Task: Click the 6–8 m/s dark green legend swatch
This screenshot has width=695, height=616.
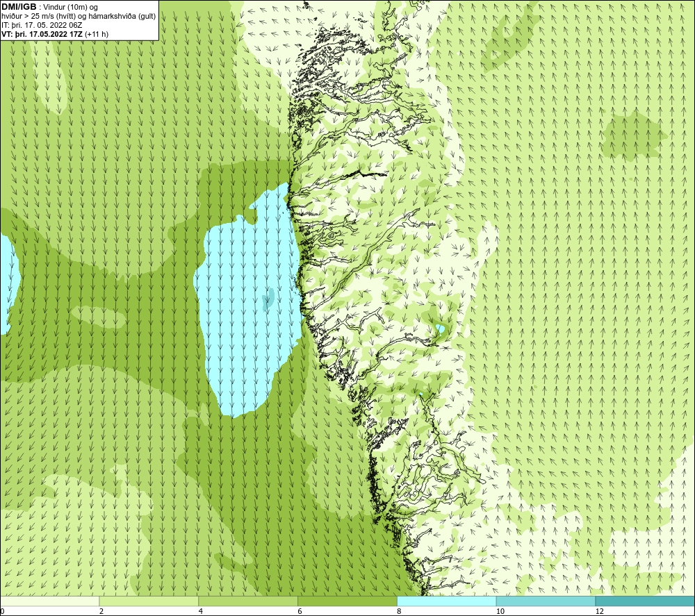Action: coord(347,601)
